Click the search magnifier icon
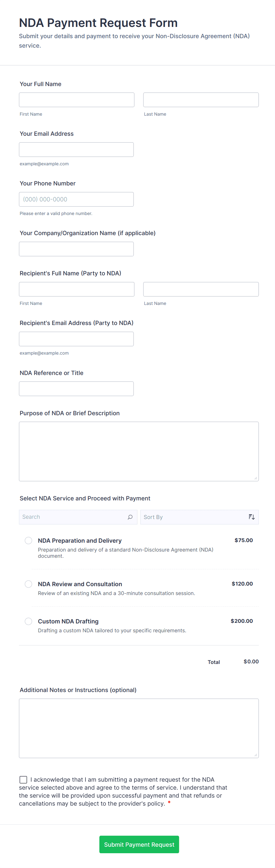 130,517
